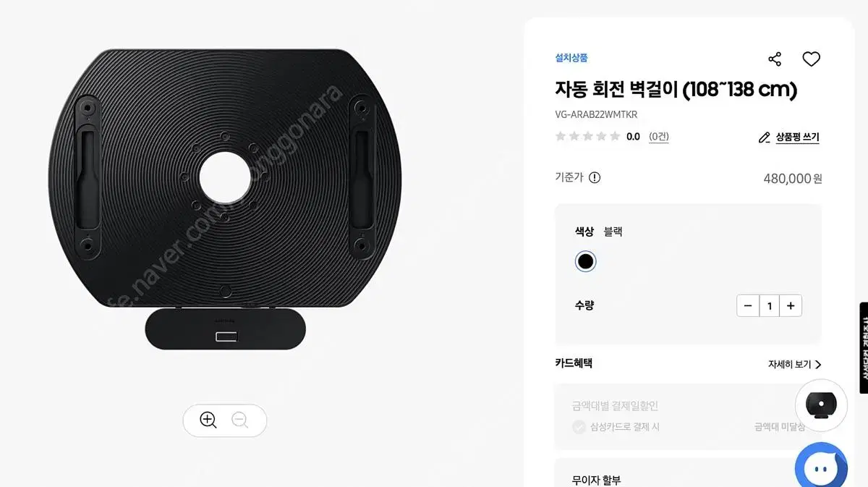Open the info icon next to 기준가
Image resolution: width=868 pixels, height=487 pixels.
pyautogui.click(x=595, y=178)
